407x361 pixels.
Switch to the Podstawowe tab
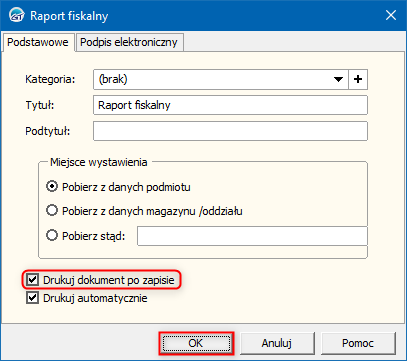point(38,42)
